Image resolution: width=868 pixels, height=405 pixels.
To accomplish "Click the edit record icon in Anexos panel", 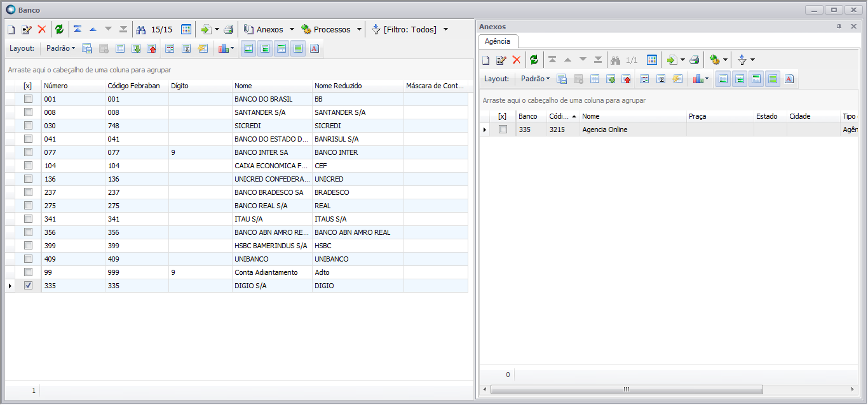I will [501, 60].
